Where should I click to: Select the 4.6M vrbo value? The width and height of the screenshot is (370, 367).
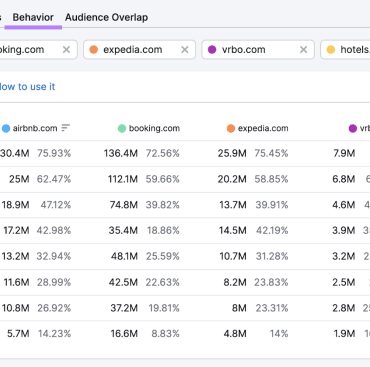[343, 205]
